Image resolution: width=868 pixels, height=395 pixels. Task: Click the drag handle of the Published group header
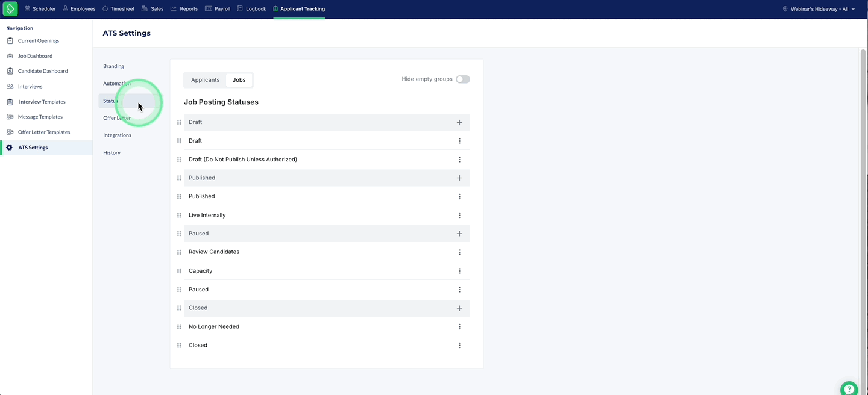click(x=179, y=178)
